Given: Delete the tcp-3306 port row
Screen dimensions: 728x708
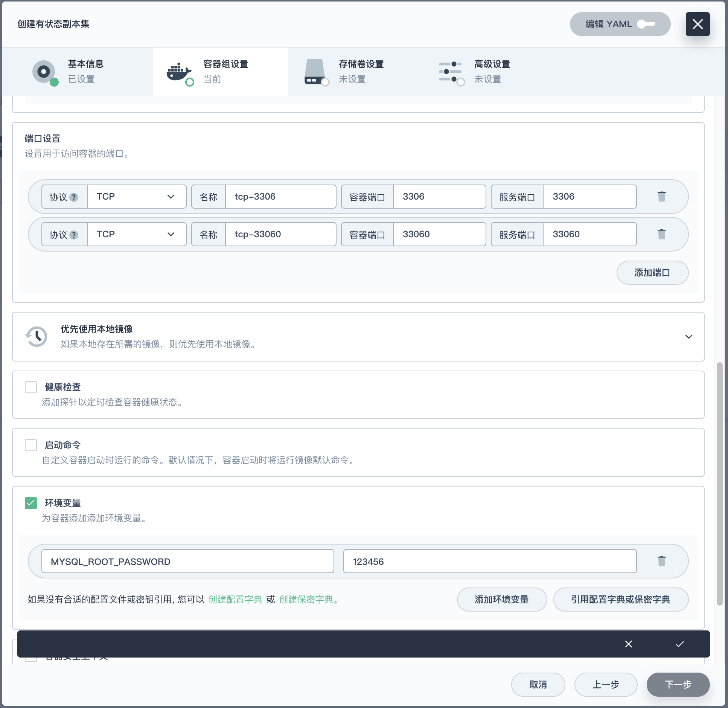Looking at the screenshot, I should pyautogui.click(x=661, y=197).
